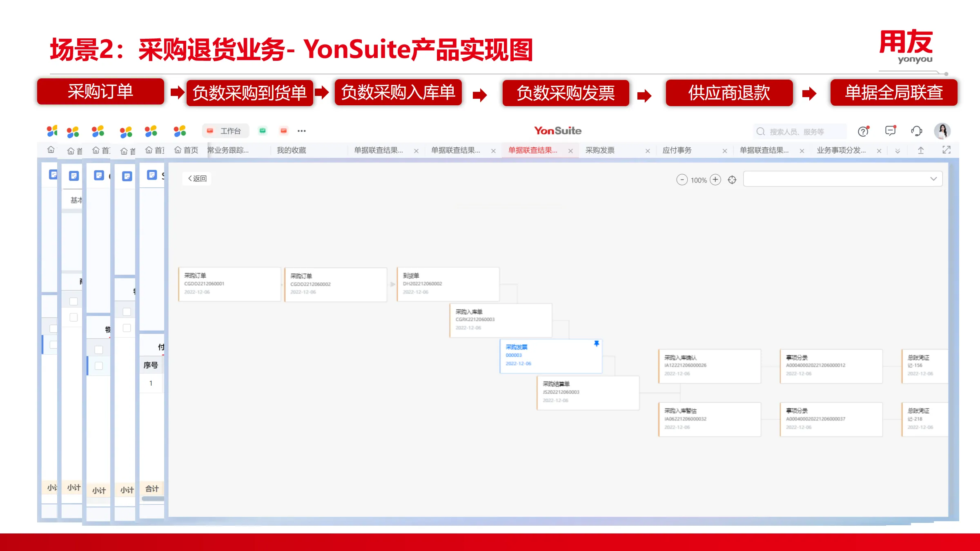This screenshot has height=551, width=980.
Task: Select the 总账凭证 记-218 card
Action: click(x=925, y=420)
